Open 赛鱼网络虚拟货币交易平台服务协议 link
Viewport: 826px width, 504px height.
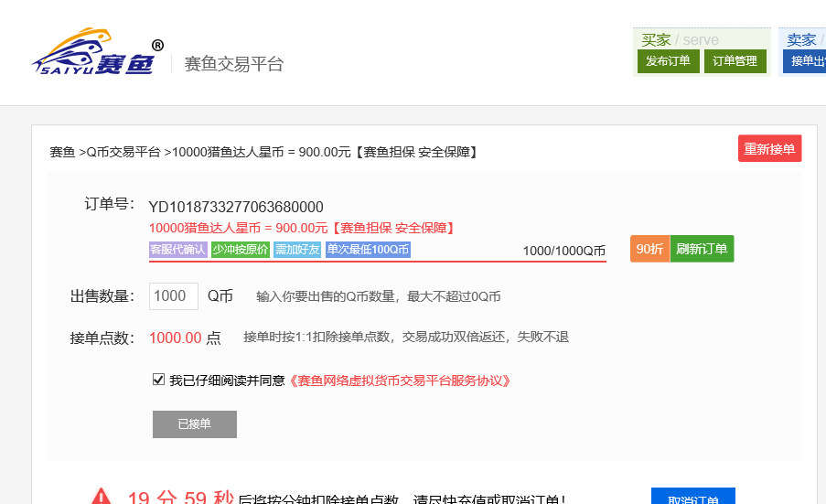pos(400,381)
